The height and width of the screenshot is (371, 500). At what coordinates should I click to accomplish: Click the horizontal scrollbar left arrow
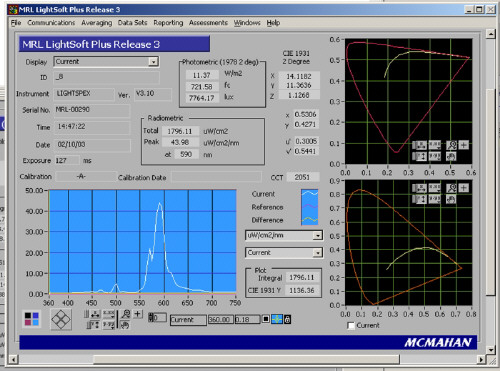(13, 359)
